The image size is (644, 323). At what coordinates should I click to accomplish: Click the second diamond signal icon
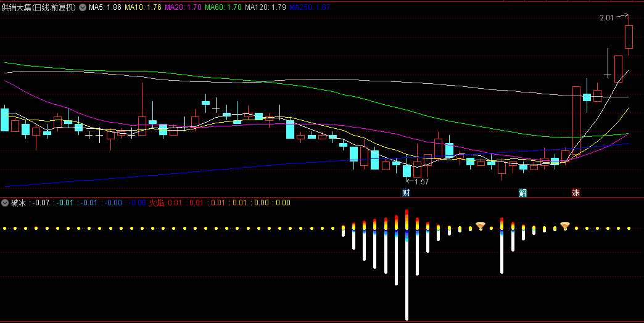tap(565, 226)
